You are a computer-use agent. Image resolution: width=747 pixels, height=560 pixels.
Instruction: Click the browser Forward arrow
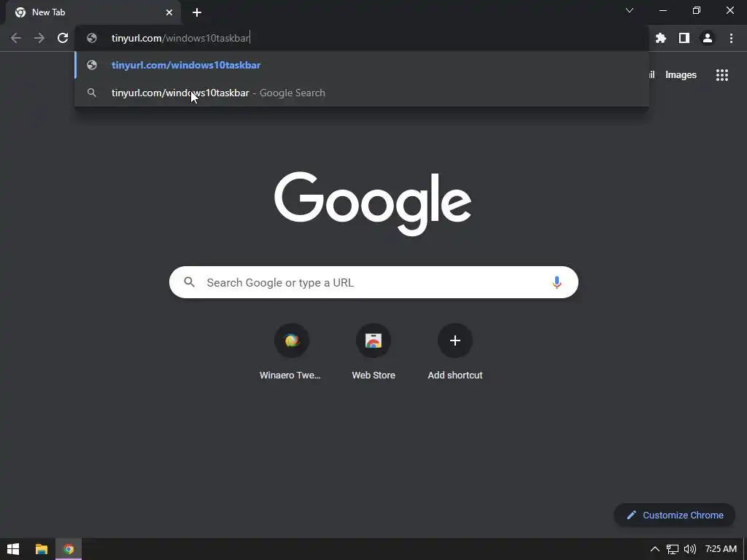coord(39,38)
